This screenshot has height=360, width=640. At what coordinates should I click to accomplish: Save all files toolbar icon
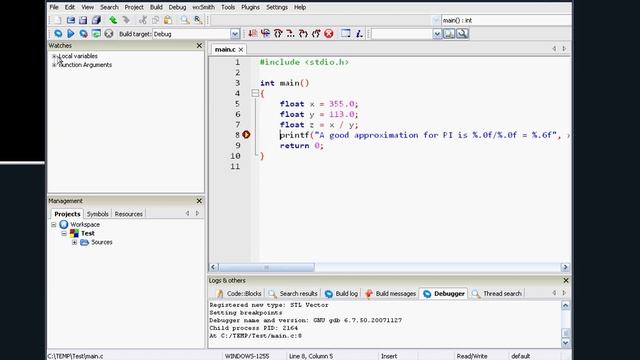click(96, 20)
